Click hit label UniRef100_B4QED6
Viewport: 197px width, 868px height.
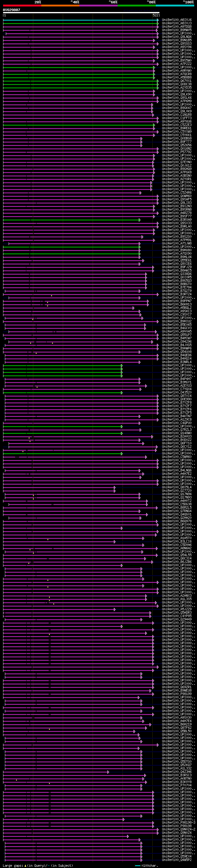[x=177, y=355]
